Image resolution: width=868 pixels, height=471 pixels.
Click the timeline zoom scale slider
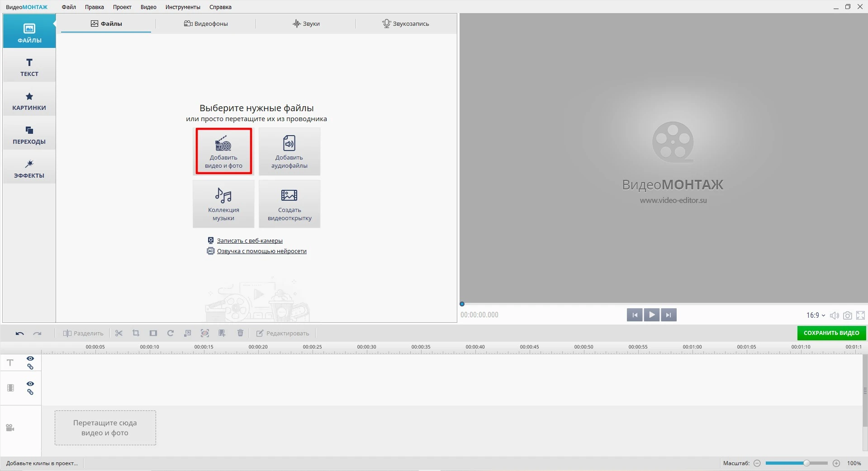(797, 463)
